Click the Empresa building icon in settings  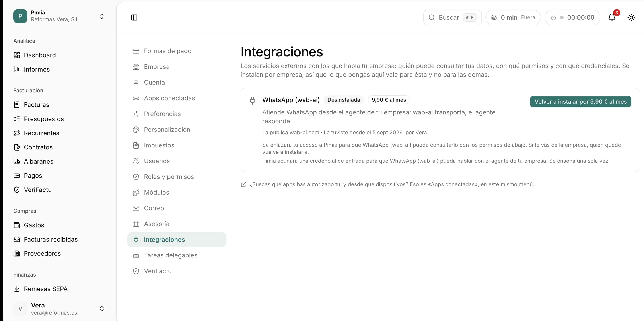pos(136,67)
